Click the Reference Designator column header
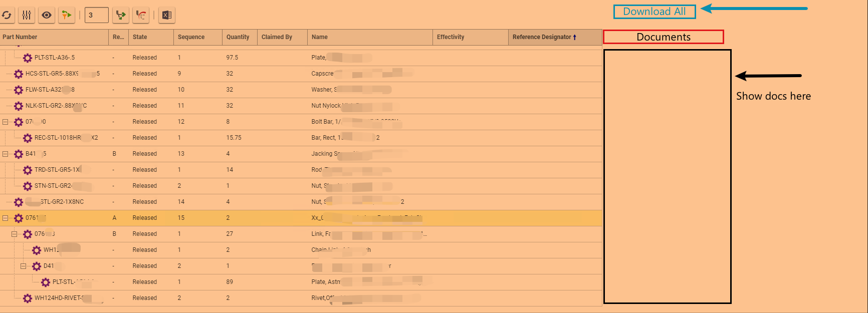The width and height of the screenshot is (868, 313). coord(555,37)
